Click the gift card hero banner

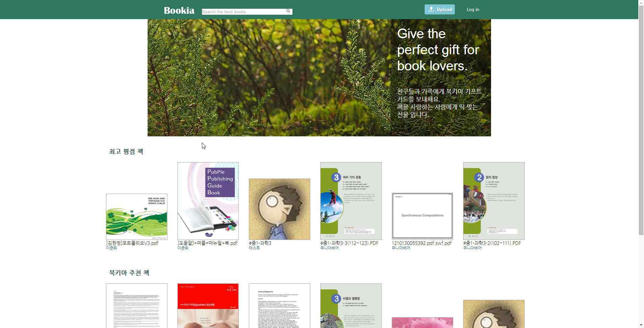point(319,78)
